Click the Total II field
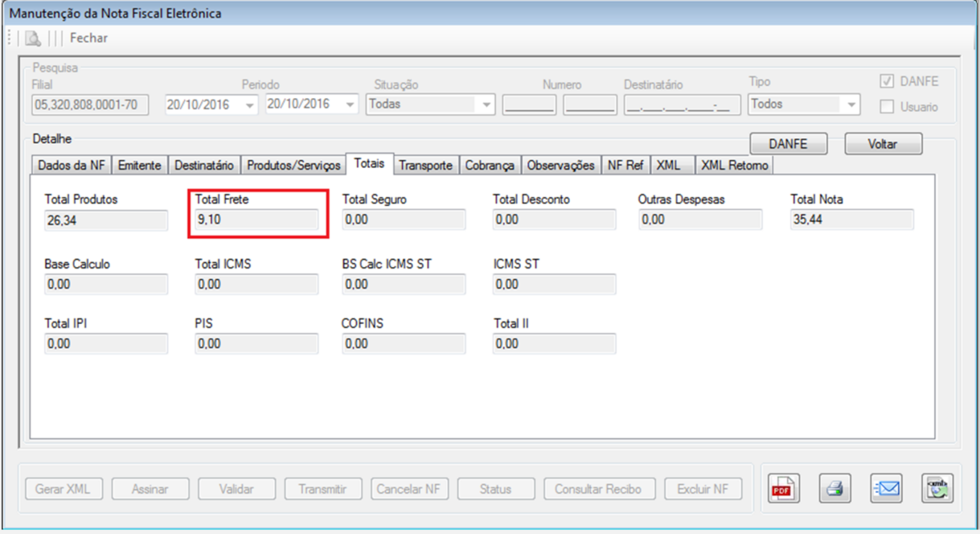980x534 pixels. pyautogui.click(x=555, y=344)
